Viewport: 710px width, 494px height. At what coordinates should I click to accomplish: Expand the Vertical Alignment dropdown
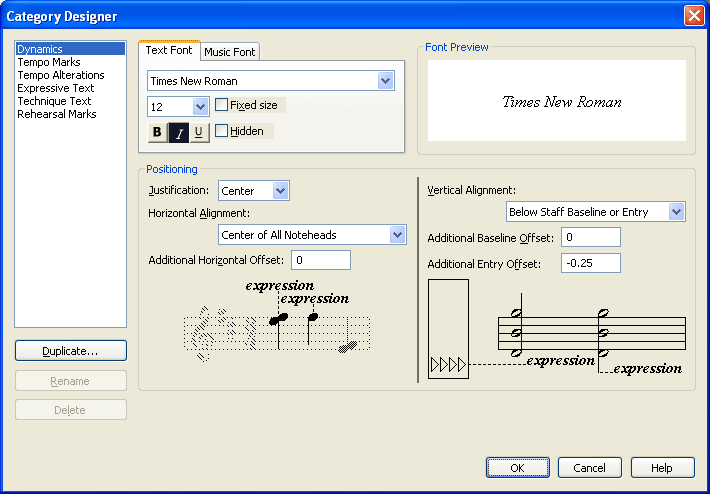pyautogui.click(x=676, y=212)
